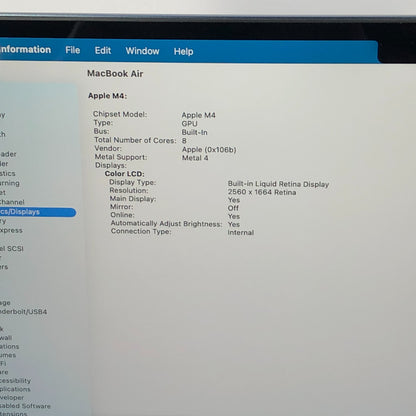Screen dimensions: 416x416
Task: Open the Help menu
Action: [183, 51]
